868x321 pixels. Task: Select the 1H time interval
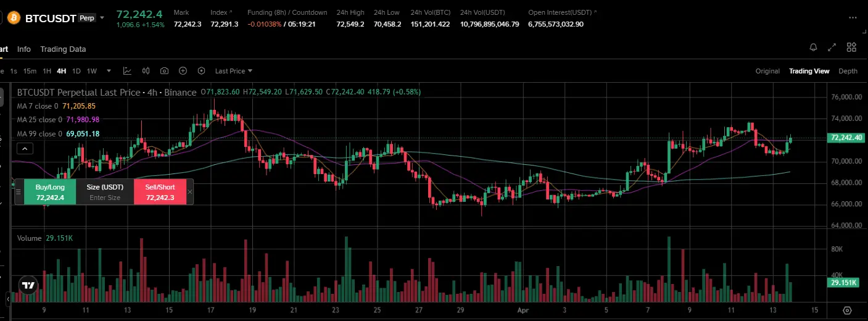point(47,71)
